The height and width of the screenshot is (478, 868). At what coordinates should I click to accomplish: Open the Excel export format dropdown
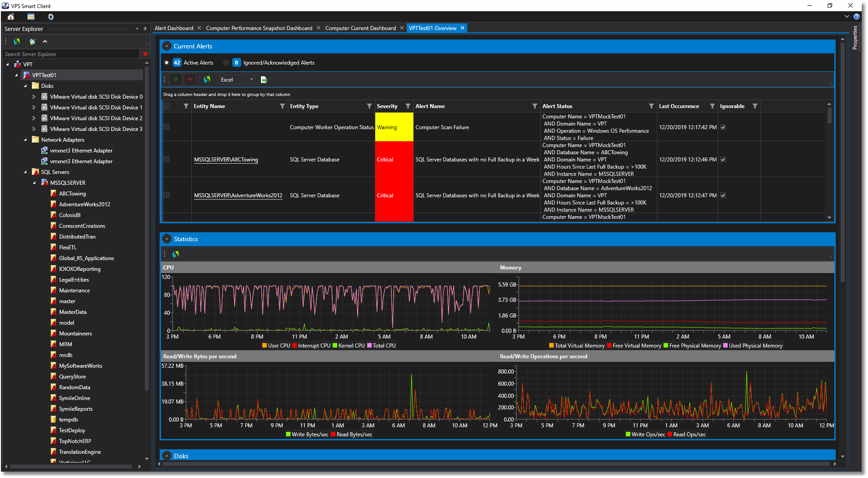coord(251,79)
